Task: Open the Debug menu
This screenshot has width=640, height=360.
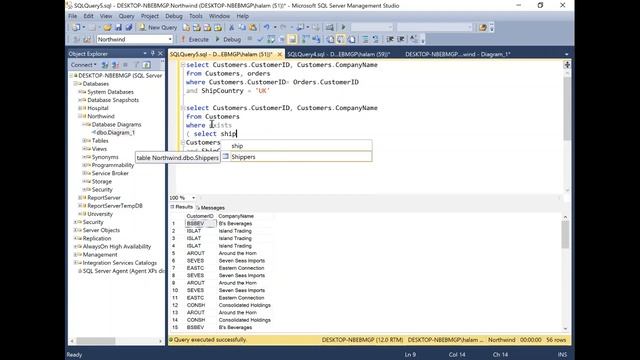Action: pos(174,16)
